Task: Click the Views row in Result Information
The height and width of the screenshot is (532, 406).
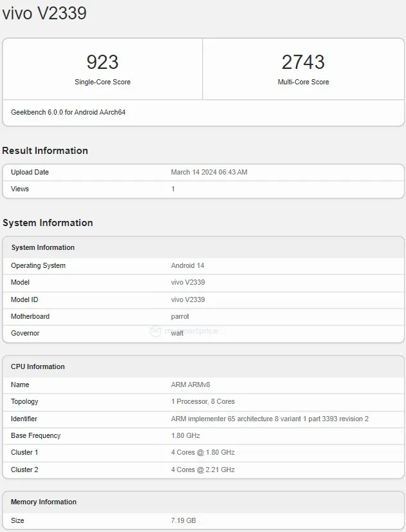Action: (20, 189)
